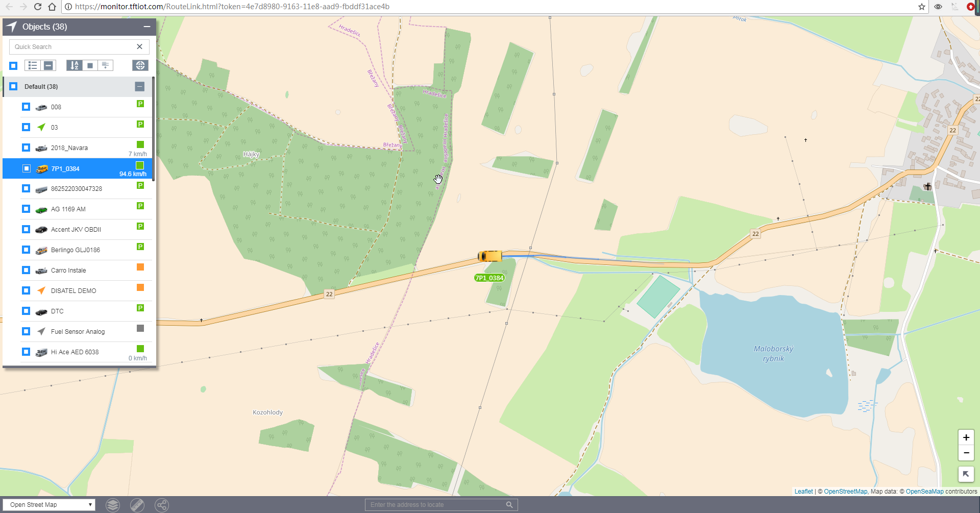Check the box for AG 1169 AM
This screenshot has width=980, height=513.
tap(26, 209)
